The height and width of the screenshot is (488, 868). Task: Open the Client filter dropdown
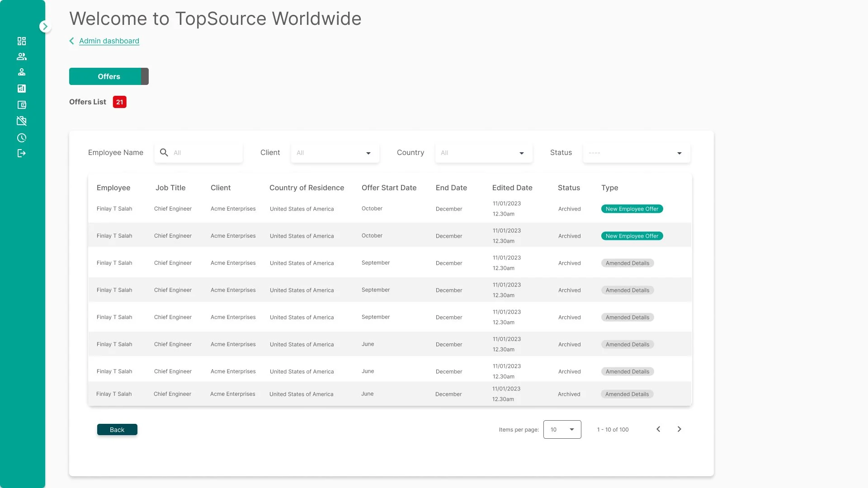pos(335,153)
